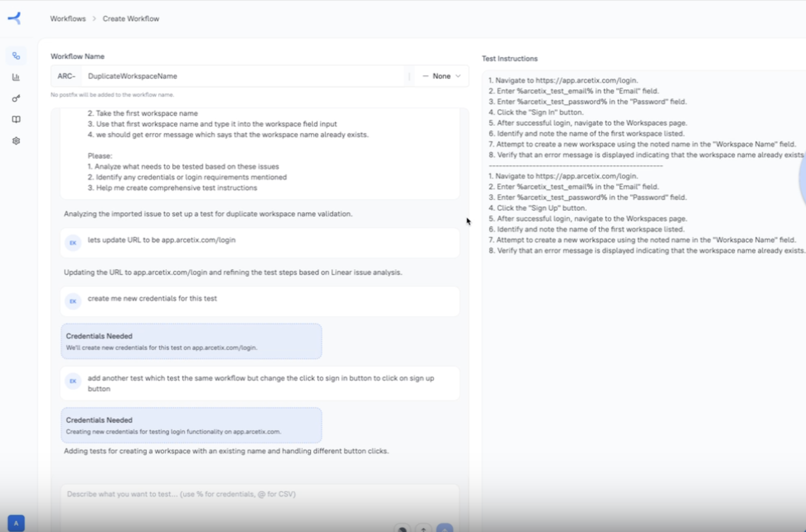Click second test's '7. Attempt to create a new workspace' step
The height and width of the screenshot is (532, 806).
click(x=642, y=240)
